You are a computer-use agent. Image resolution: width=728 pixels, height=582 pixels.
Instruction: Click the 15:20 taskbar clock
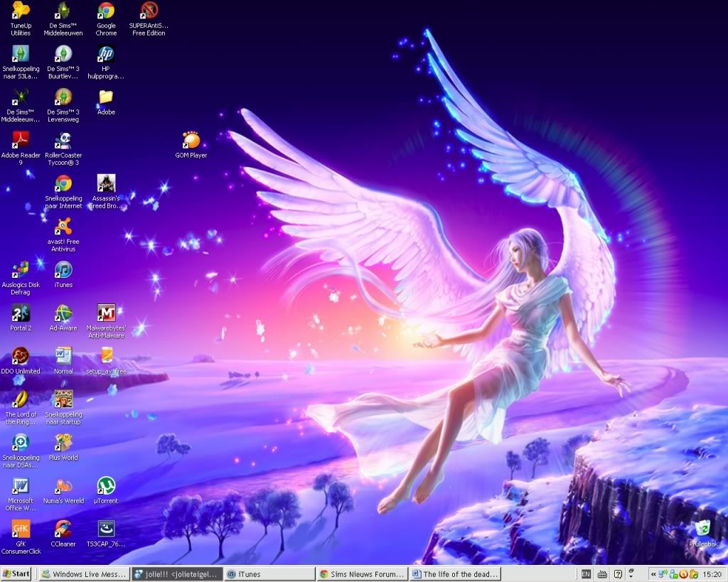tap(712, 574)
